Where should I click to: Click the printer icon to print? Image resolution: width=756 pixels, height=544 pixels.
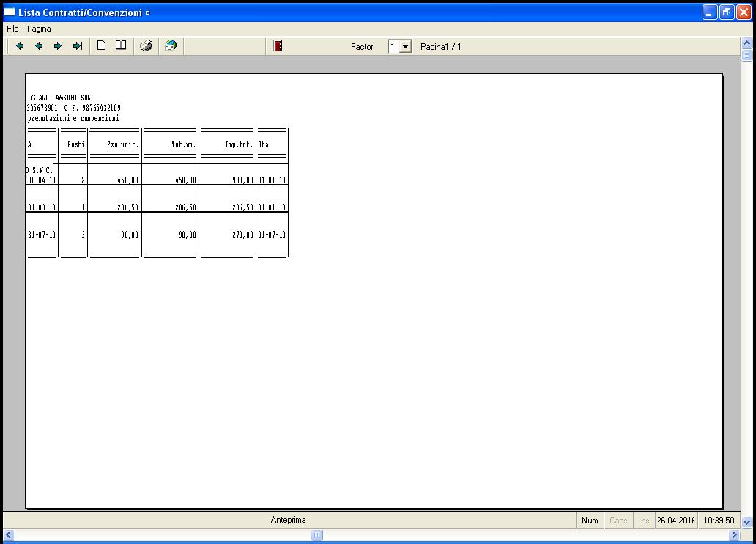146,46
